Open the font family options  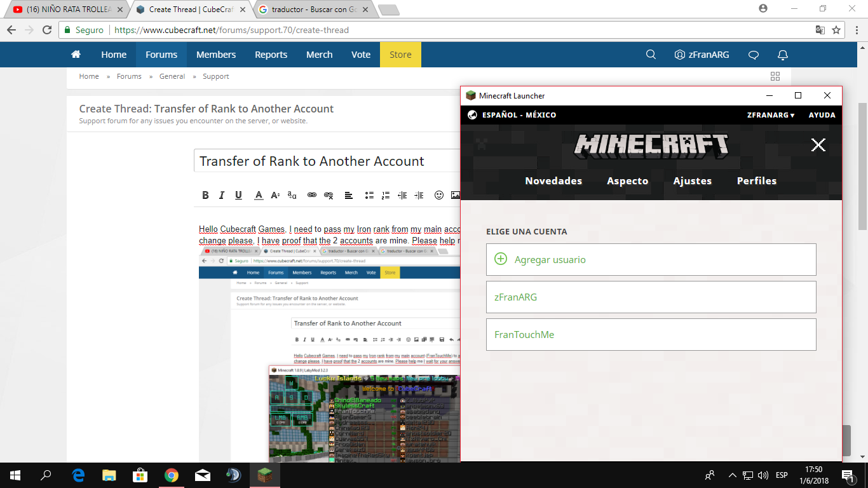(292, 195)
